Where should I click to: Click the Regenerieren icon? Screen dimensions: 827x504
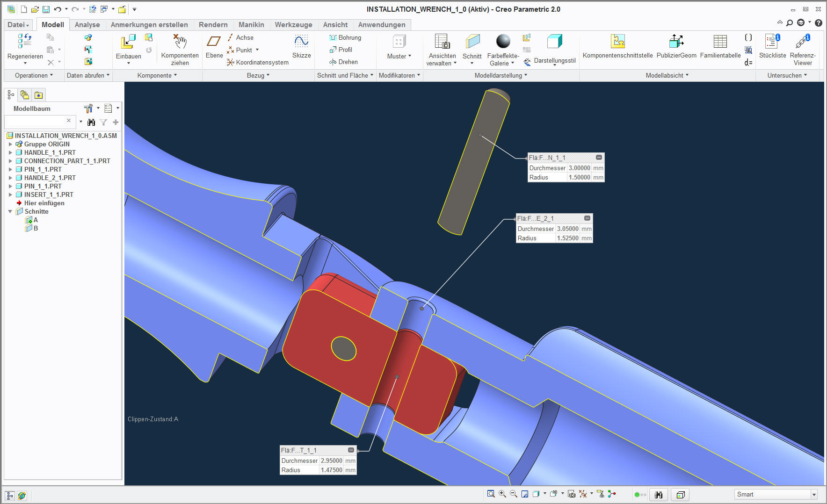24,42
